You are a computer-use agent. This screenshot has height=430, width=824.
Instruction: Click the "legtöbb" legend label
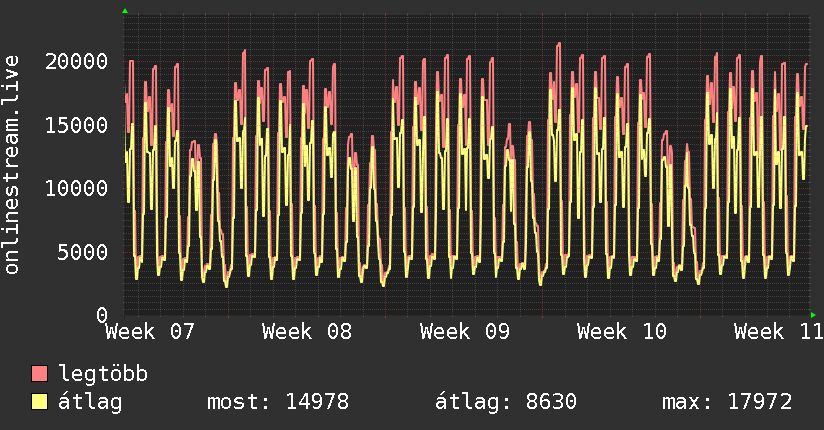[104, 375]
